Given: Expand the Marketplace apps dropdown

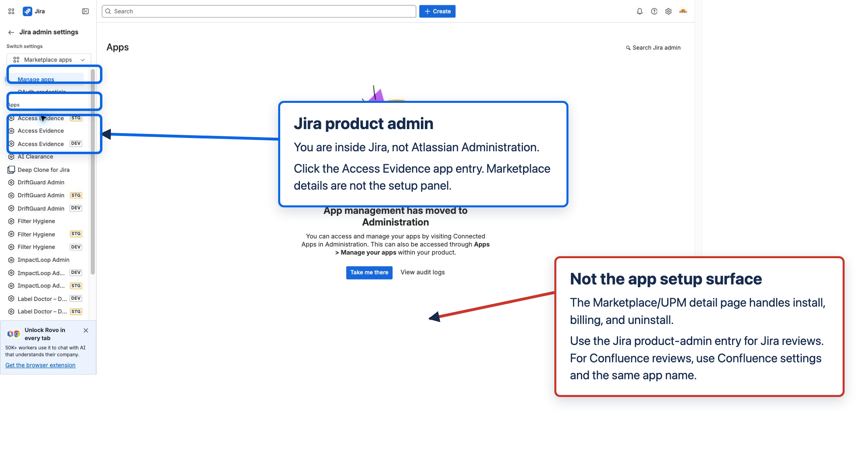Looking at the screenshot, I should 49,60.
